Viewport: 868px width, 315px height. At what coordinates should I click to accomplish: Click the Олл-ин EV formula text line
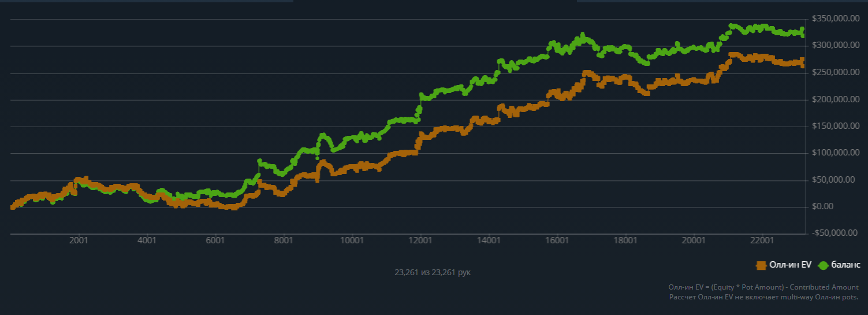coord(763,287)
